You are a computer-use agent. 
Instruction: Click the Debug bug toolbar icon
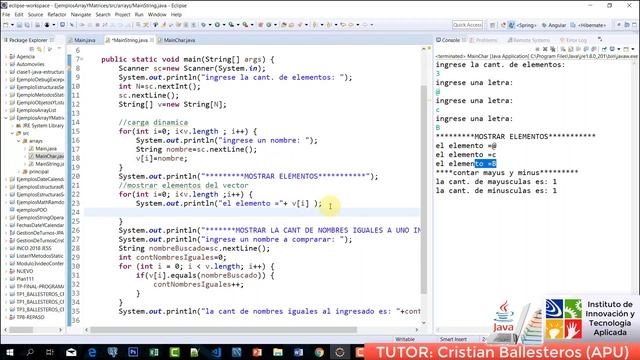click(x=203, y=25)
